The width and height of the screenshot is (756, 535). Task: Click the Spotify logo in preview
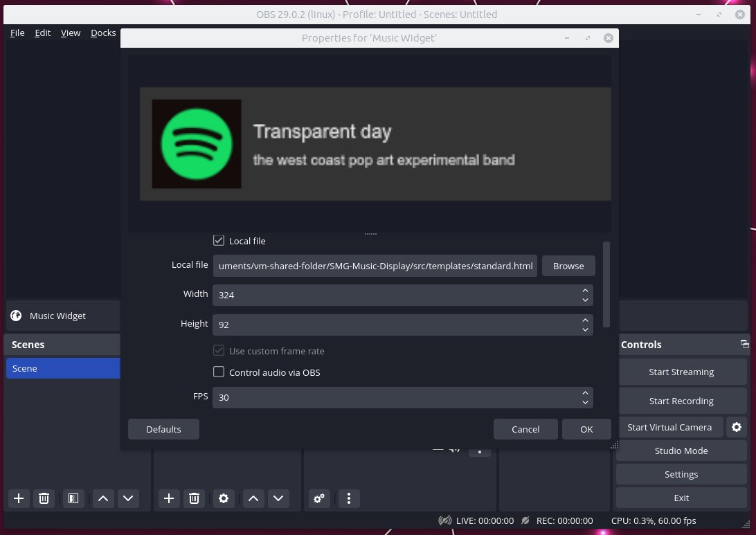[197, 144]
